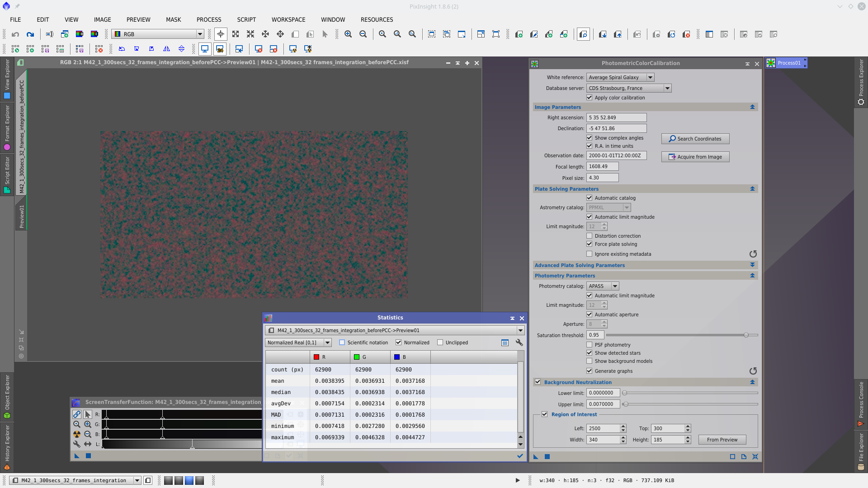Screen dimensions: 868x488
Task: Open the PROCESS menu
Action: pyautogui.click(x=208, y=19)
